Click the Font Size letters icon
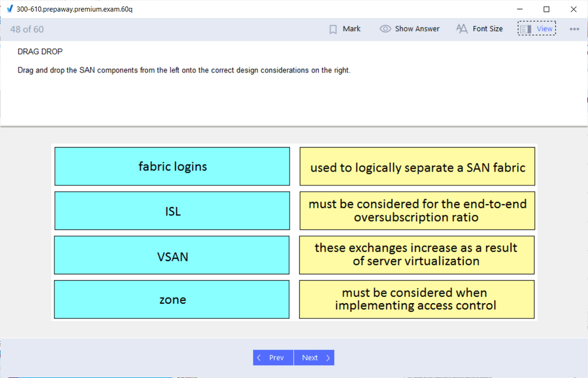The height and width of the screenshot is (378, 588). point(462,29)
